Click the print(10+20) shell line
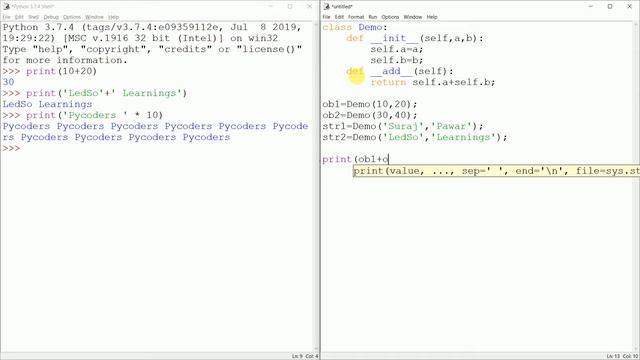Screen dimensions: 640x360 (x=50, y=71)
